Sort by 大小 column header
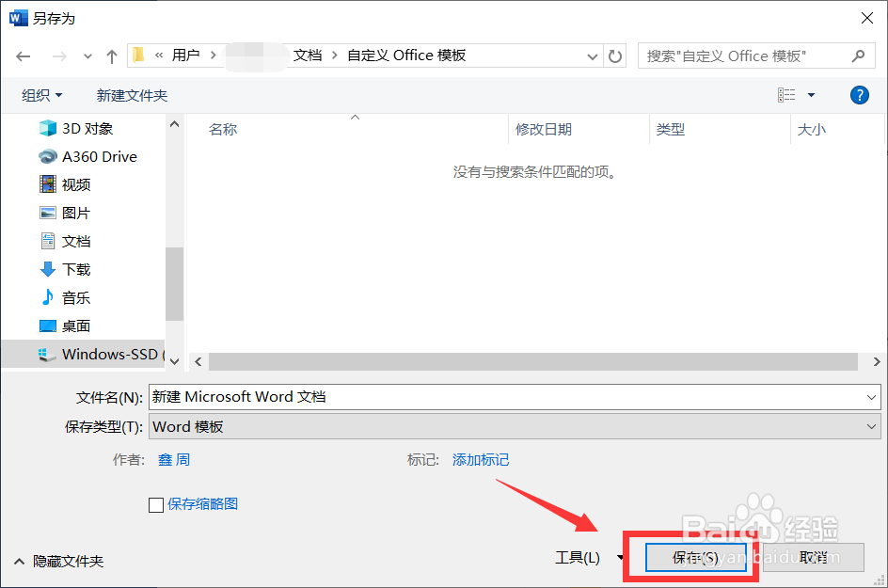The image size is (888, 588). (x=812, y=130)
